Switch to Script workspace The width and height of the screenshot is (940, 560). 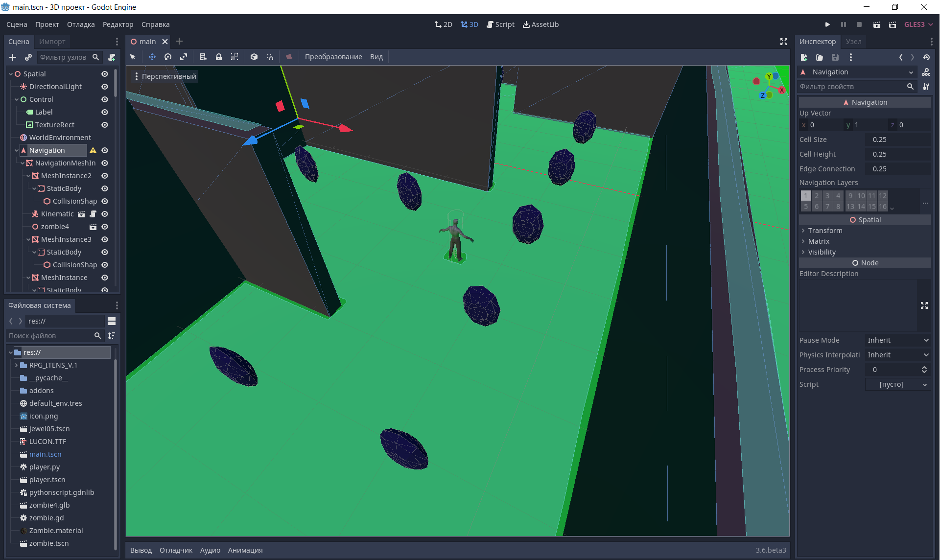[x=500, y=24]
